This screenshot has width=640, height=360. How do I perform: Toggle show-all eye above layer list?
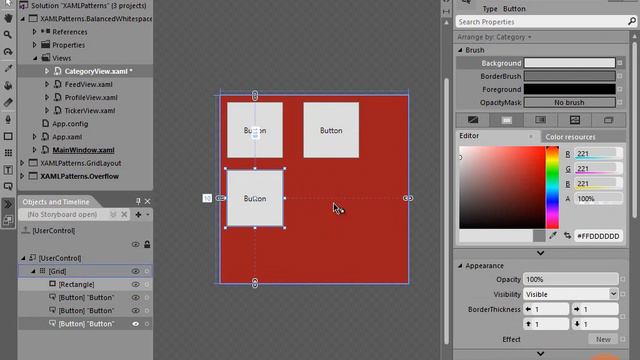136,244
